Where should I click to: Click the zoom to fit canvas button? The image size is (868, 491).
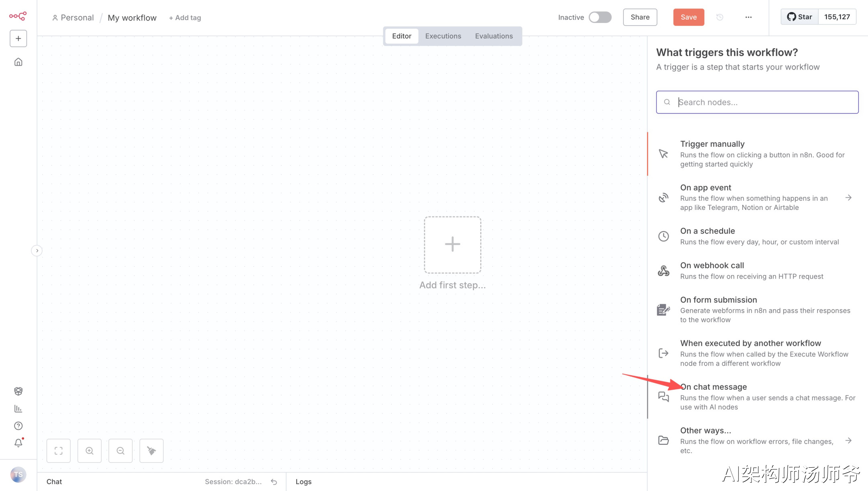[x=59, y=451]
